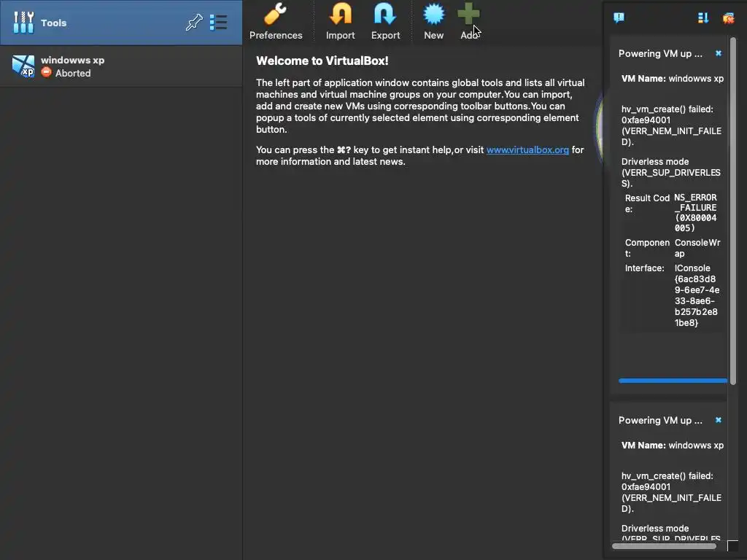747x560 pixels.
Task: Click the notification center bubble icon
Action: tap(619, 18)
